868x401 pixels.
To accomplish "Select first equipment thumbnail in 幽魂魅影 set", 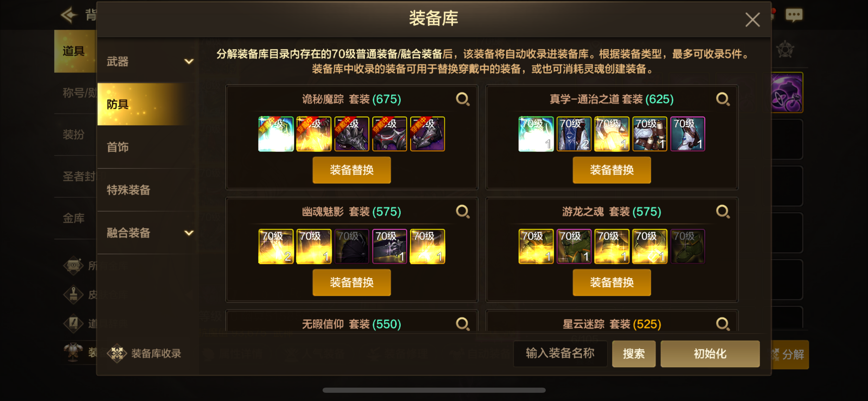I will tap(276, 246).
